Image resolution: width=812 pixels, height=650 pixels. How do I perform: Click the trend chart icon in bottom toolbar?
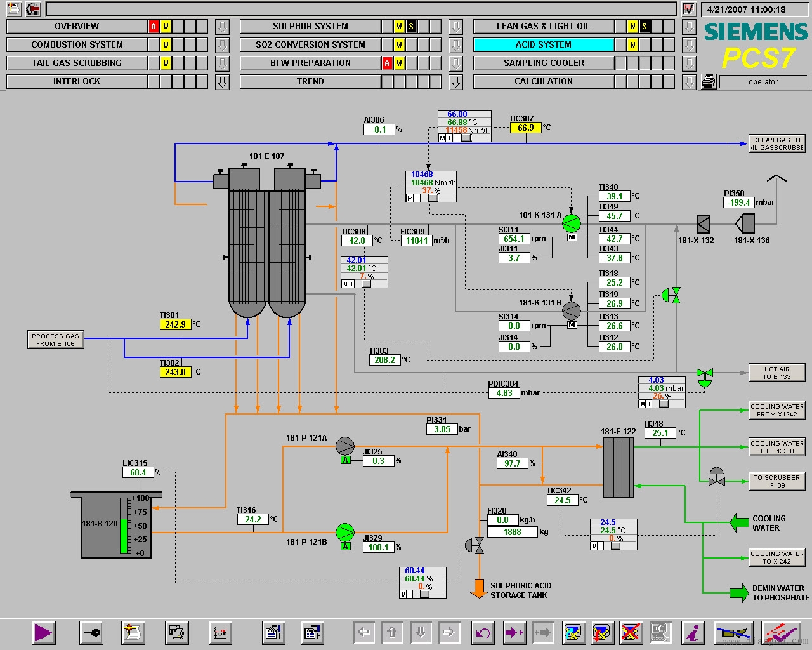220,632
